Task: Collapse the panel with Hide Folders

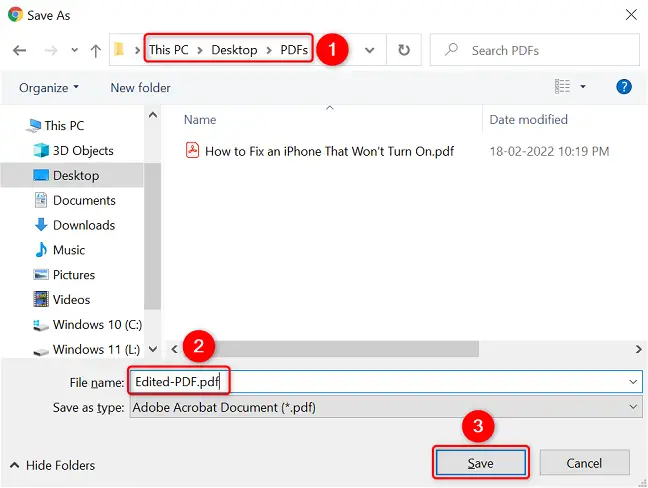Action: coord(53,465)
